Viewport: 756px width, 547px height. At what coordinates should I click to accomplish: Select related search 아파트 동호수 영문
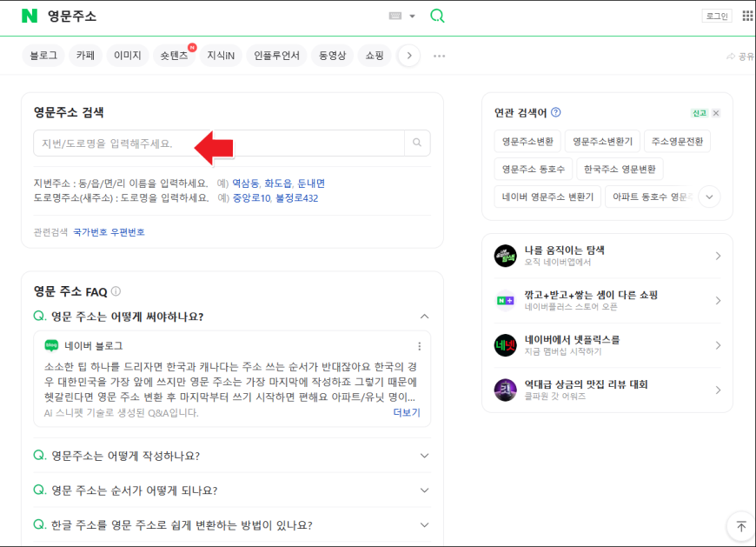tap(650, 197)
